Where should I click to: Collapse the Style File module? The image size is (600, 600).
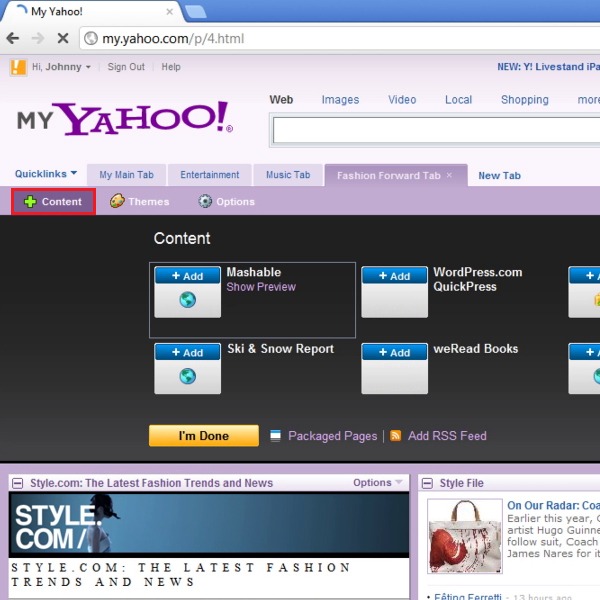point(427,484)
